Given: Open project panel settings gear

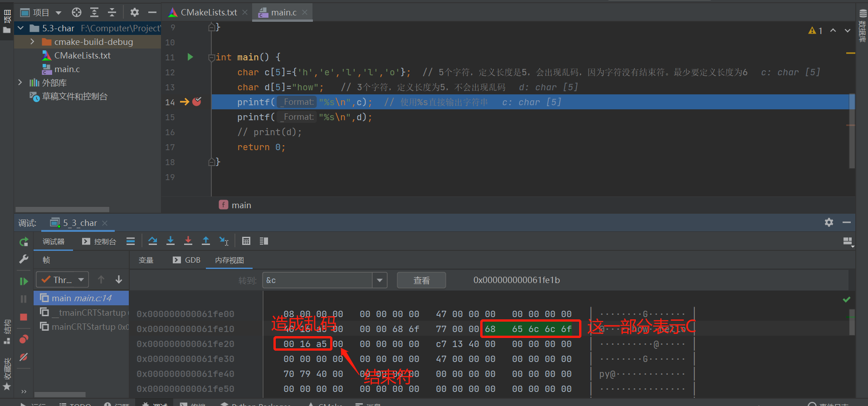Looking at the screenshot, I should [135, 12].
